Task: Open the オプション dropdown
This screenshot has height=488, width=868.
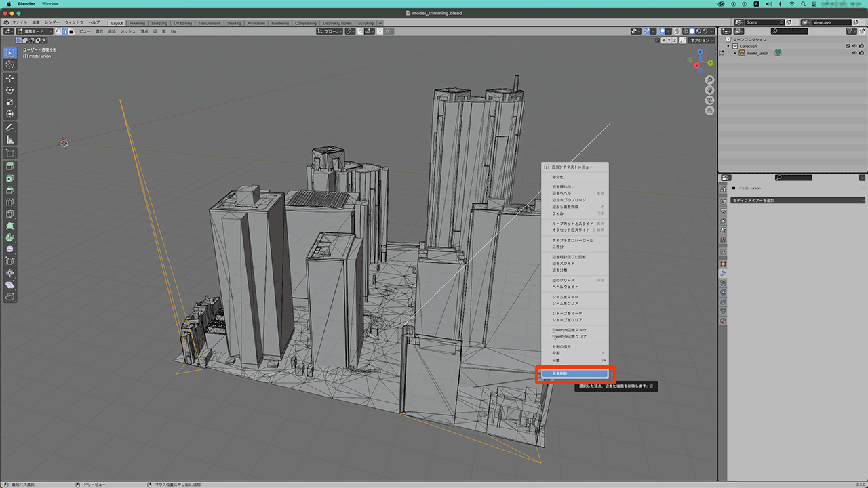Action: tap(703, 40)
